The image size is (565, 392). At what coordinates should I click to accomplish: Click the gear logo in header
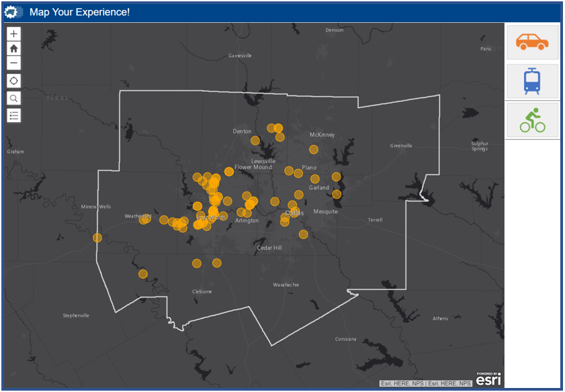click(14, 12)
